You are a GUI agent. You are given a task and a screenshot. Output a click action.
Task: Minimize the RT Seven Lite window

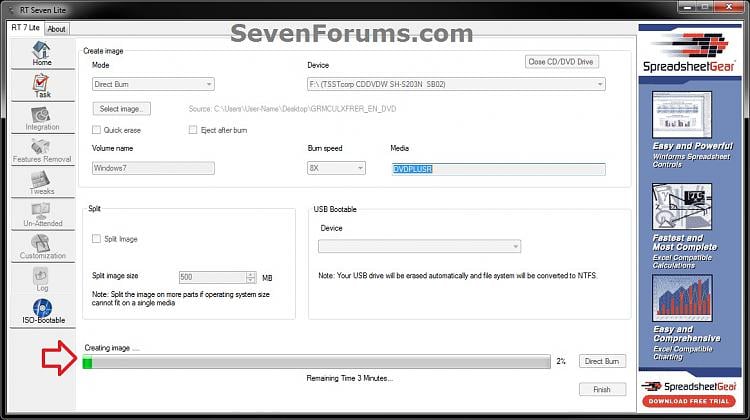pyautogui.click(x=687, y=7)
